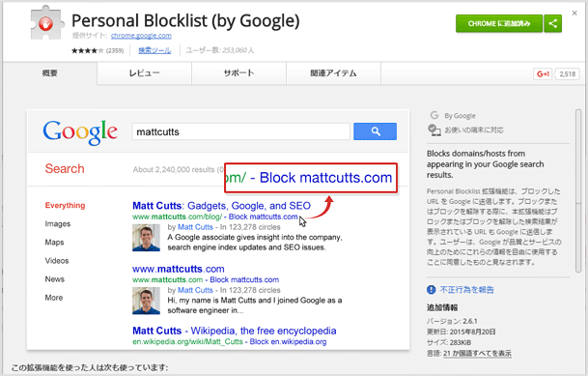Switch to the レビュー reviews tab
The height and width of the screenshot is (376, 588).
click(145, 73)
